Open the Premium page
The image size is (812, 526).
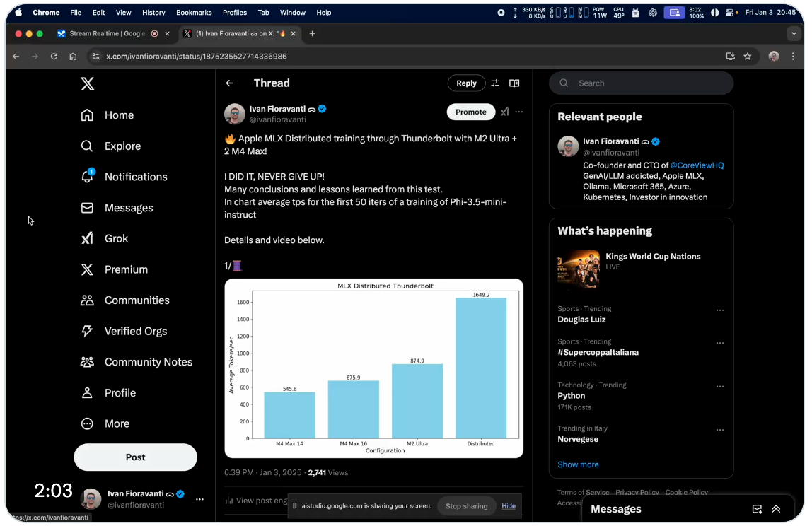[114, 269]
